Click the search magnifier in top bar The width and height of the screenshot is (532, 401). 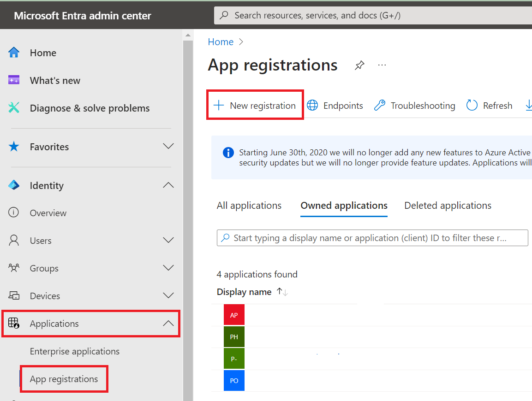pyautogui.click(x=224, y=15)
